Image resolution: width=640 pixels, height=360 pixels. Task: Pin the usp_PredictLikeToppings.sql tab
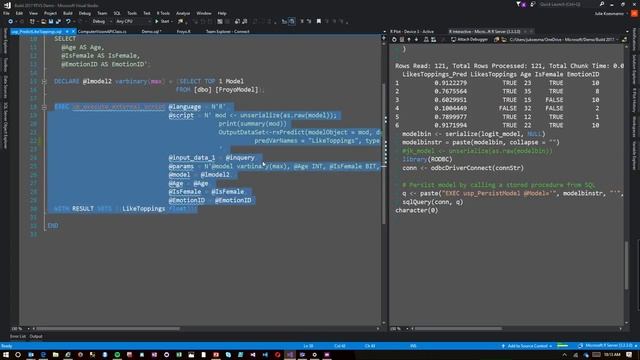(67, 31)
